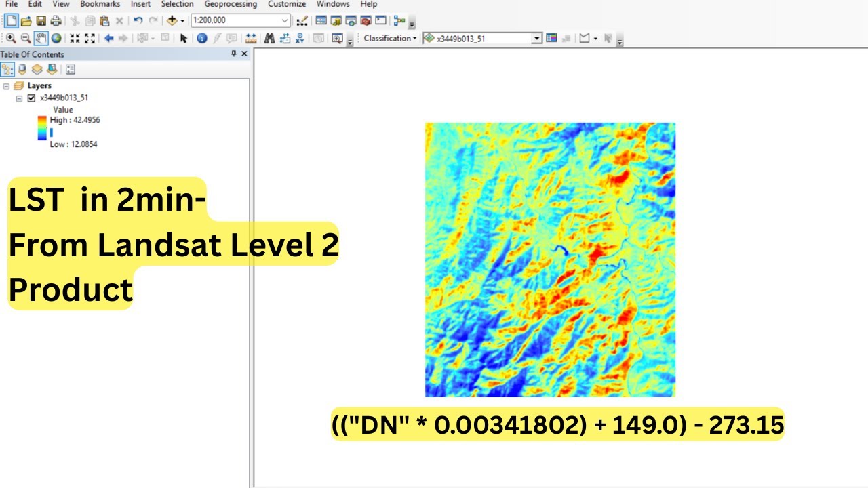Select the Zoom Out tool
This screenshot has width=868, height=488.
click(26, 39)
